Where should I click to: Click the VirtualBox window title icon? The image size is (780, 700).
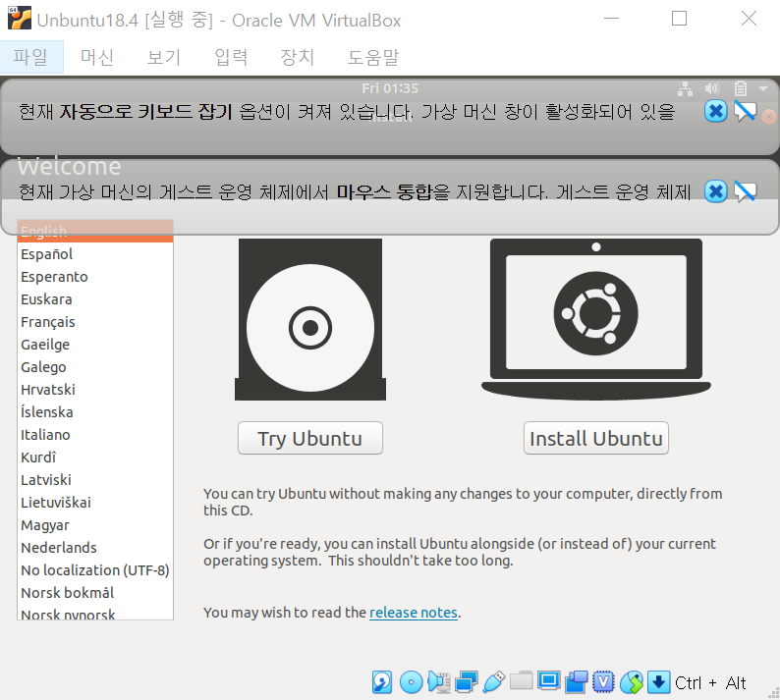pyautogui.click(x=20, y=19)
